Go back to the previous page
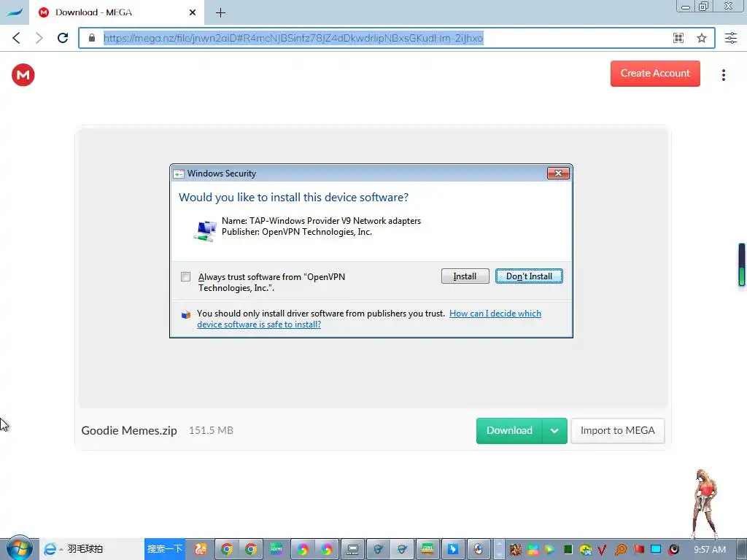Image resolution: width=747 pixels, height=560 pixels. [16, 38]
